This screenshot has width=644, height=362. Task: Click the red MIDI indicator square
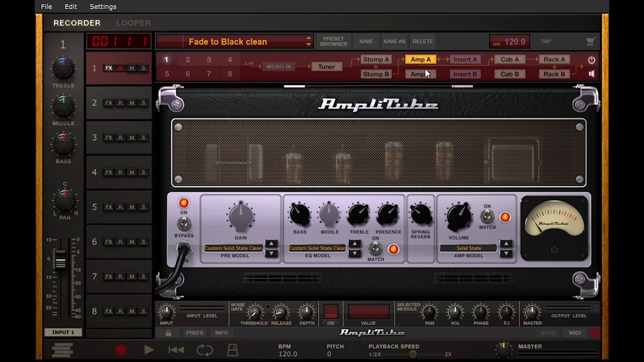(x=595, y=333)
